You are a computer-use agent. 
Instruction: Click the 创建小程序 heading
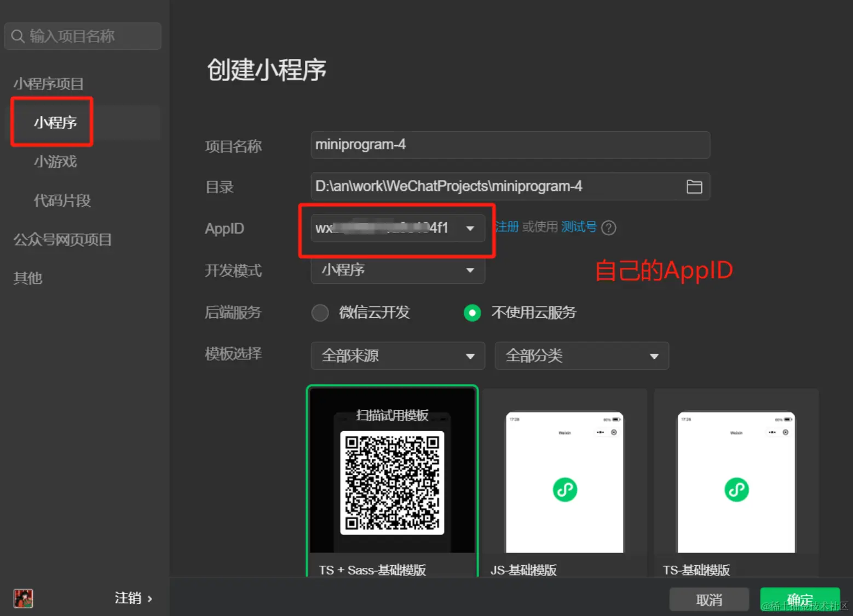pos(267,70)
